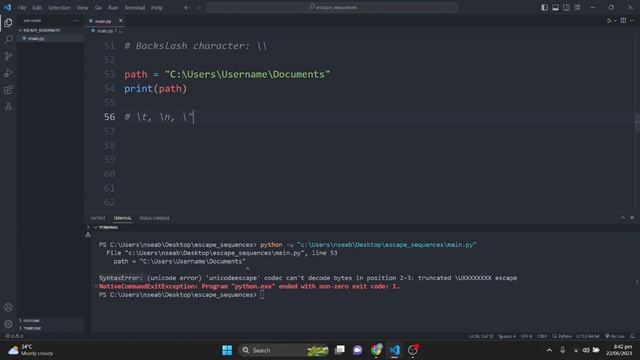Image resolution: width=640 pixels, height=360 pixels.
Task: Open Google Chrome from taskbar
Action: click(x=376, y=350)
